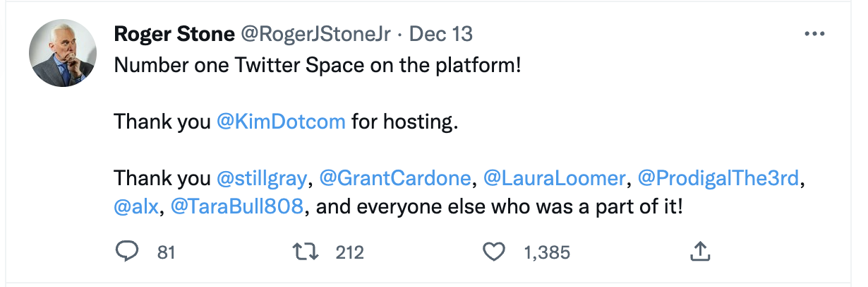Open the @KimDotcom mention
Screen dimensions: 868x287
pyautogui.click(x=281, y=122)
